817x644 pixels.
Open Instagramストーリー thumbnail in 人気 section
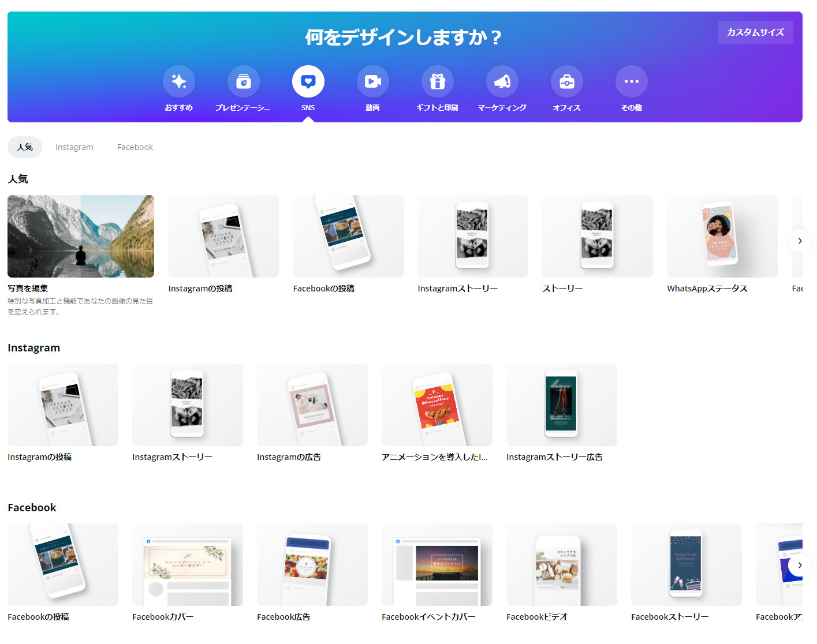pos(473,236)
